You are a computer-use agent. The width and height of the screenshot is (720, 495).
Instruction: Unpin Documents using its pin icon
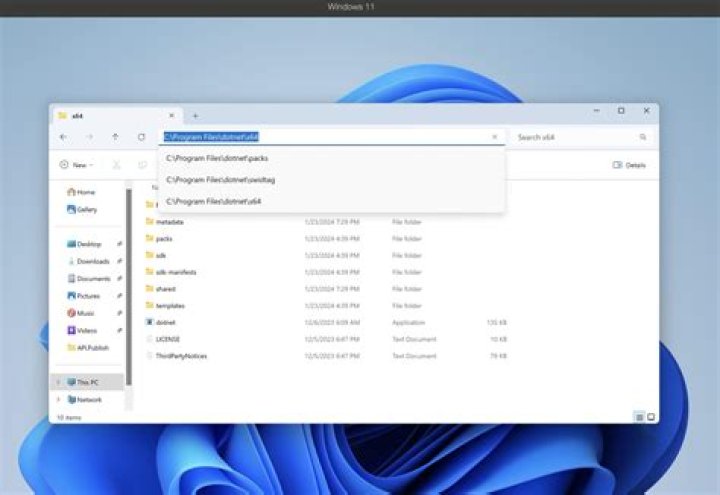click(x=119, y=279)
